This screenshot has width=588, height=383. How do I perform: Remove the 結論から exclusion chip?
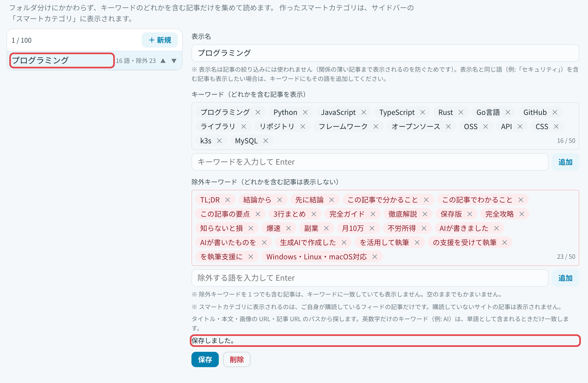[280, 200]
